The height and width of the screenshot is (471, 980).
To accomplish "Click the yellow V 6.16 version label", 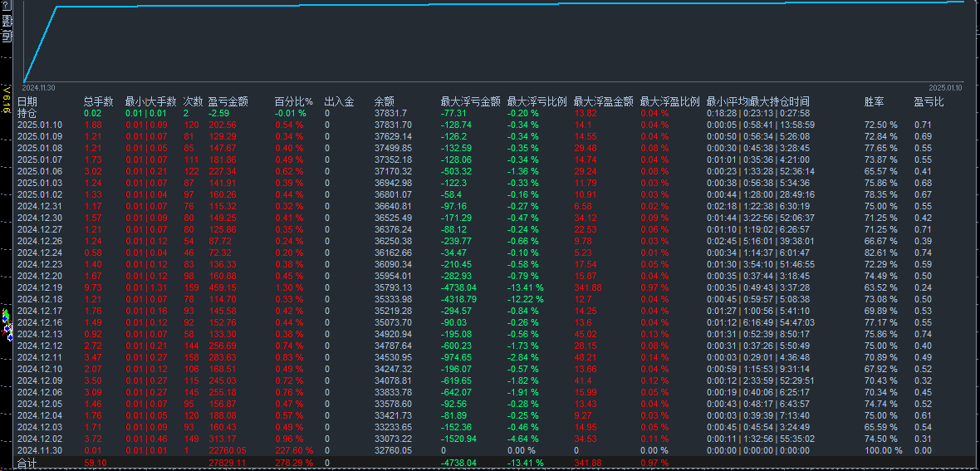I will (7, 99).
